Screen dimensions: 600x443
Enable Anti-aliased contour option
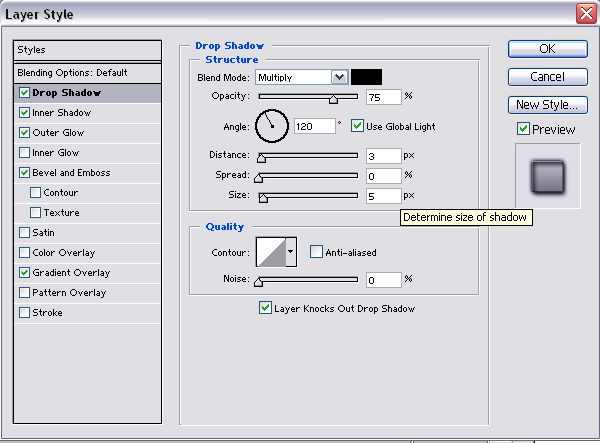pos(316,253)
